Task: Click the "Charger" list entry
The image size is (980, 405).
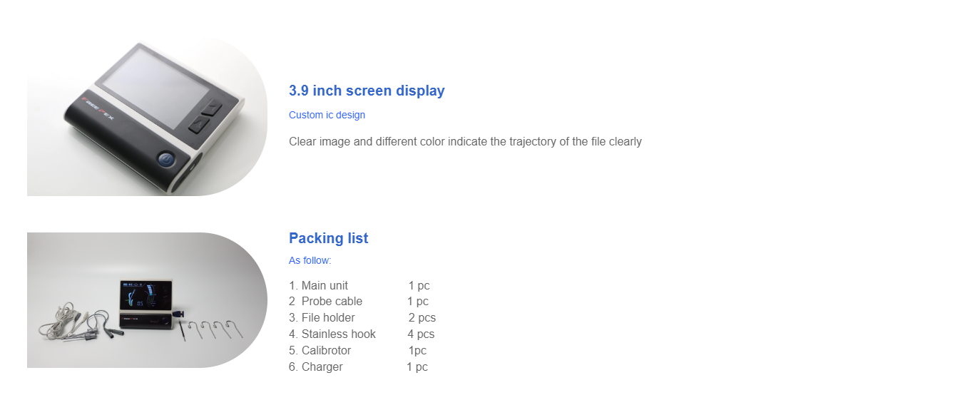Action: pyautogui.click(x=322, y=366)
